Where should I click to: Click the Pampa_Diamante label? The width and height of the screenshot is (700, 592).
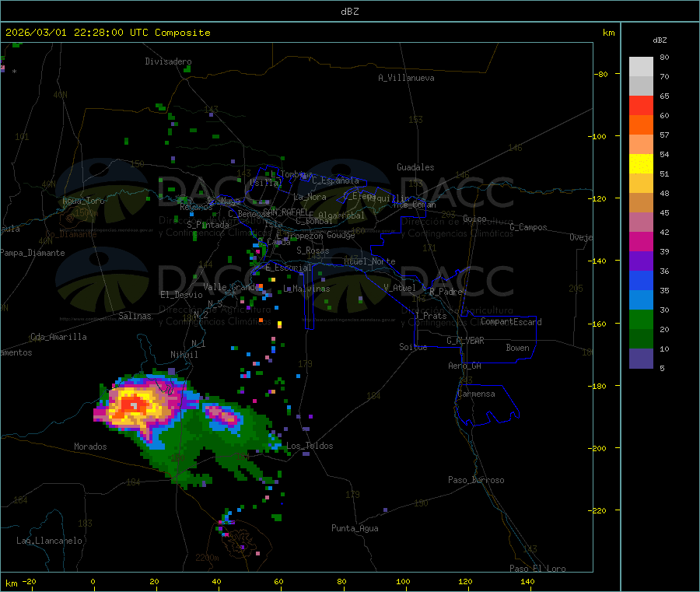[x=33, y=253]
